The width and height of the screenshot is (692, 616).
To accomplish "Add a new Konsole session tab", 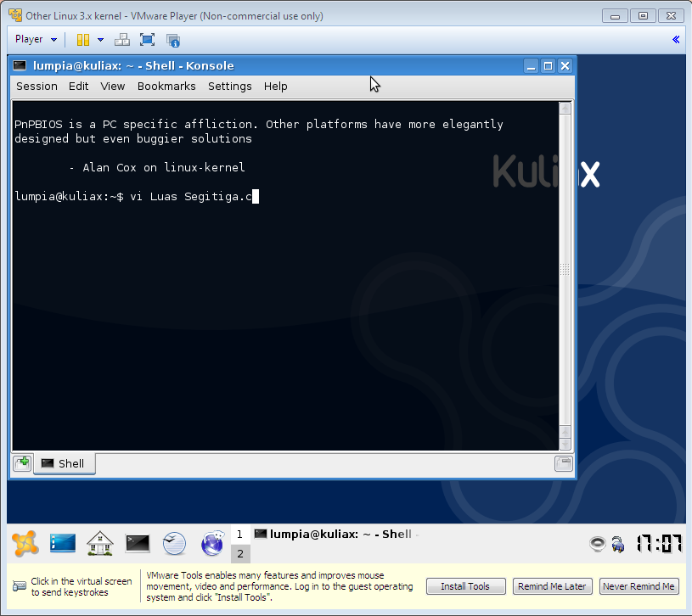I will 21,463.
